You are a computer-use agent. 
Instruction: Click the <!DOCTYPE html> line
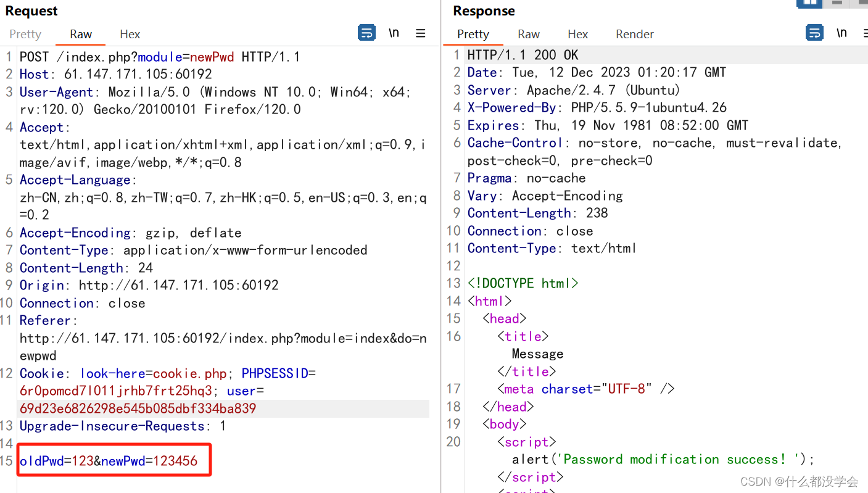point(523,283)
